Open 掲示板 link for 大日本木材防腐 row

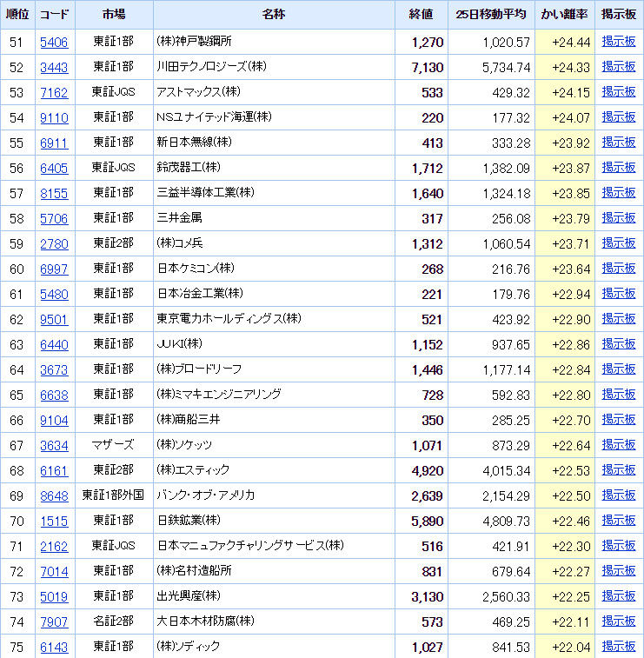click(619, 621)
